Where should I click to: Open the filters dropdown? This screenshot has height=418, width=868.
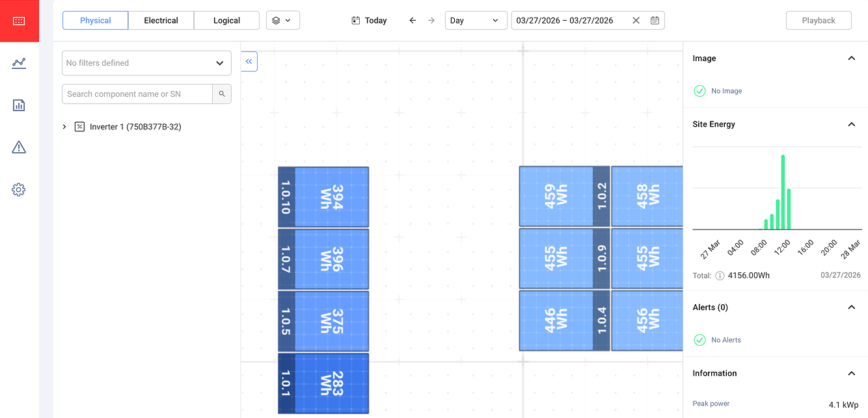pos(146,63)
